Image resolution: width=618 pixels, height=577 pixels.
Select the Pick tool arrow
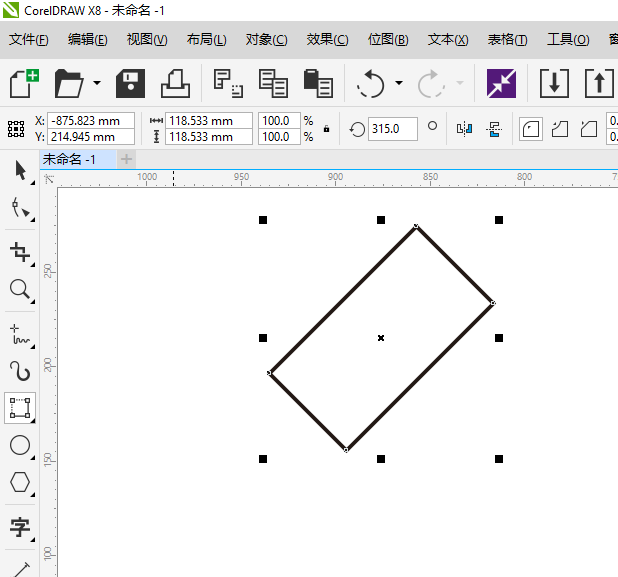(20, 171)
